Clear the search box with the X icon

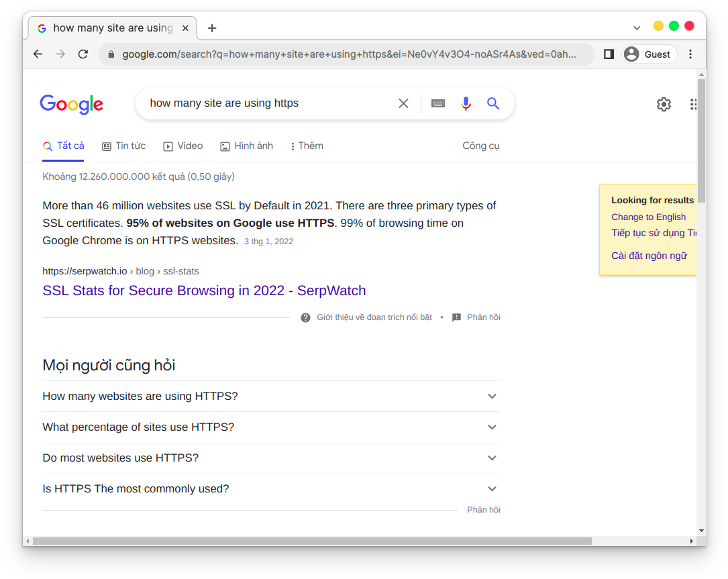pyautogui.click(x=403, y=103)
